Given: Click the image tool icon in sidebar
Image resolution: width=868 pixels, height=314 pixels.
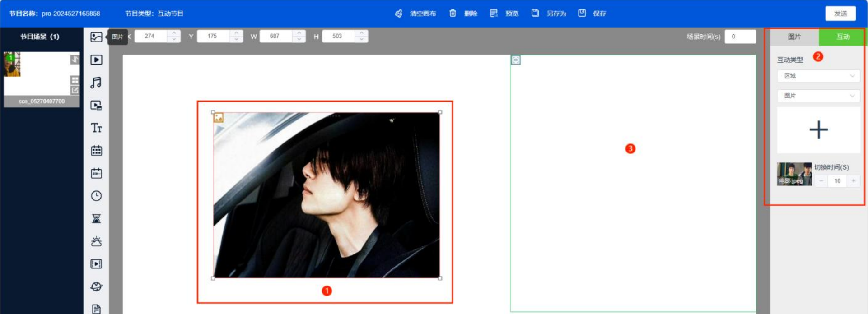Looking at the screenshot, I should pos(96,37).
